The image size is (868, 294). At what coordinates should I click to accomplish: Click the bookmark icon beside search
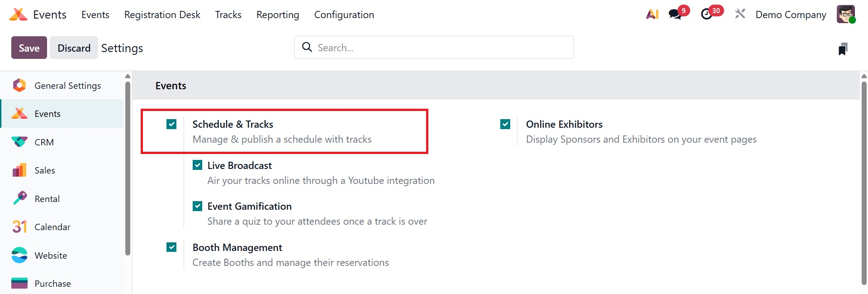click(842, 48)
